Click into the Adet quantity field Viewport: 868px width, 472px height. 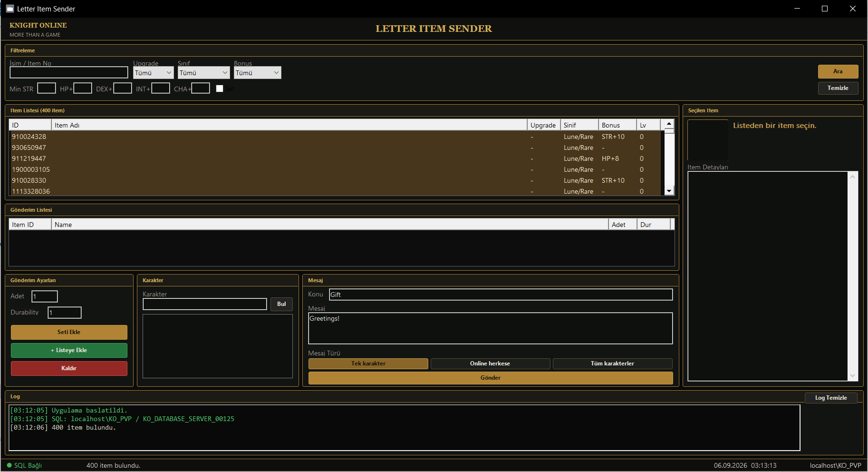point(45,296)
